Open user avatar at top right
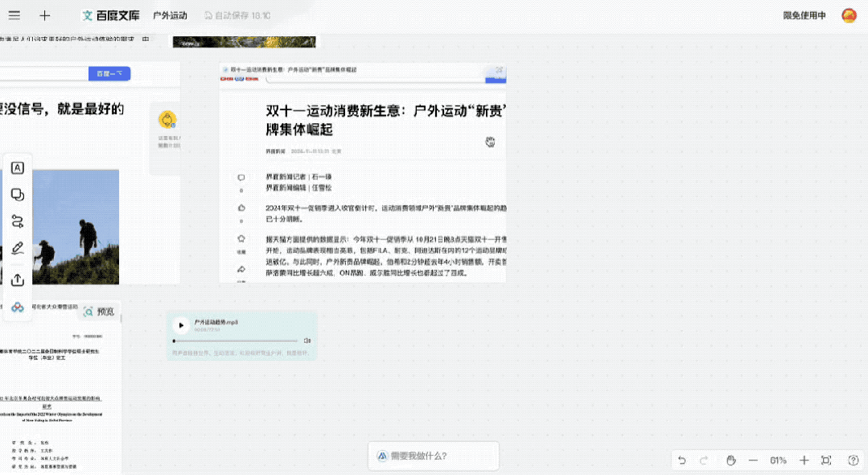This screenshot has width=868, height=475. coord(849,15)
